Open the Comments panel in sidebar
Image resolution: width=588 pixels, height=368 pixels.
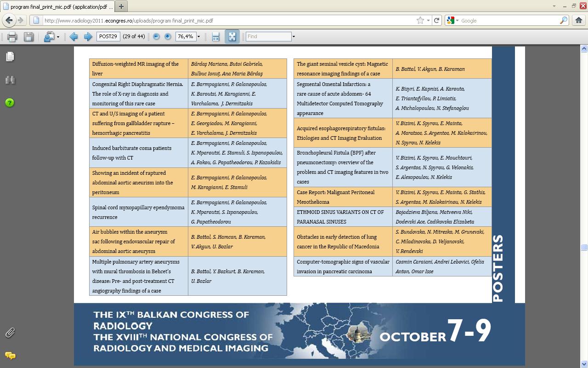coord(10,356)
